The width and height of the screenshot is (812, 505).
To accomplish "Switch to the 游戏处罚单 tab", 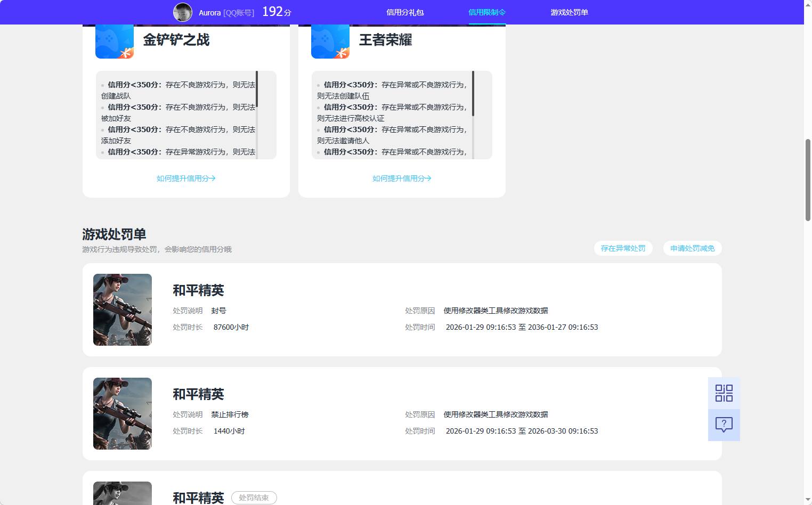I will (x=569, y=12).
